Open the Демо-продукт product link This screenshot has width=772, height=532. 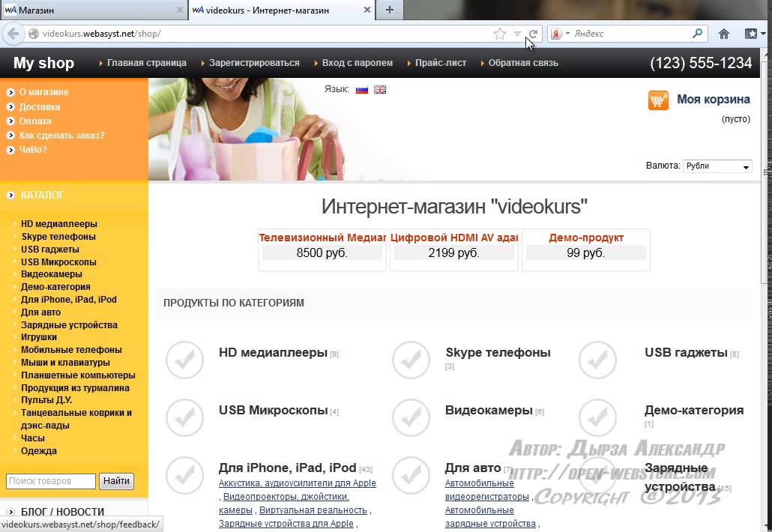586,238
